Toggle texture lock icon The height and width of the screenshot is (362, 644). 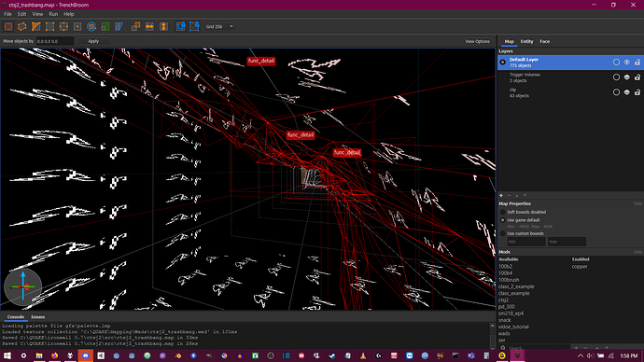click(180, 27)
